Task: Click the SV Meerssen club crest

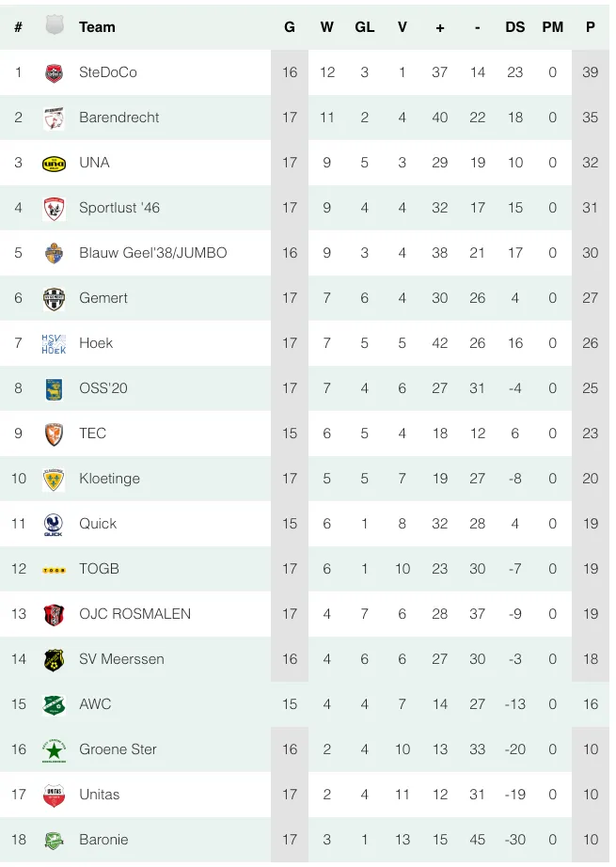Action: coord(55,659)
